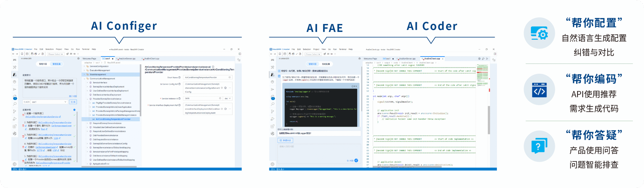
Task: Click the 生成 generate button
Action: click(x=73, y=102)
